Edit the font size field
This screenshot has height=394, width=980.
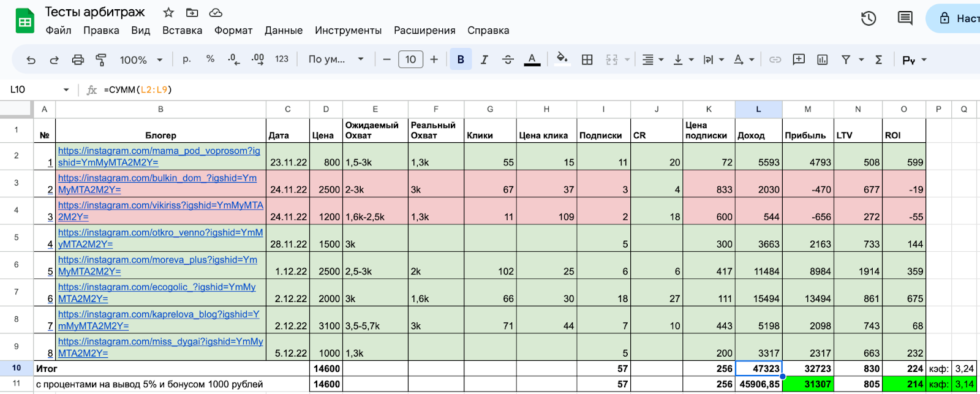pos(410,59)
